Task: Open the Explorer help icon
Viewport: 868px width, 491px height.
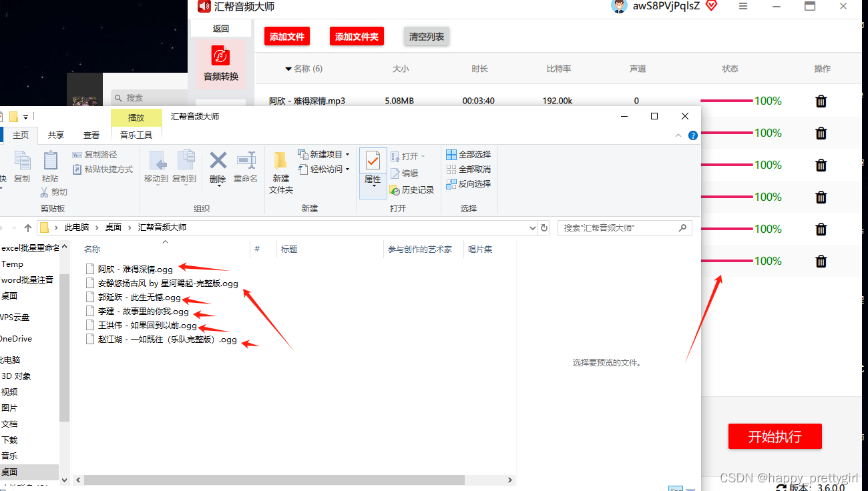Action: (693, 135)
